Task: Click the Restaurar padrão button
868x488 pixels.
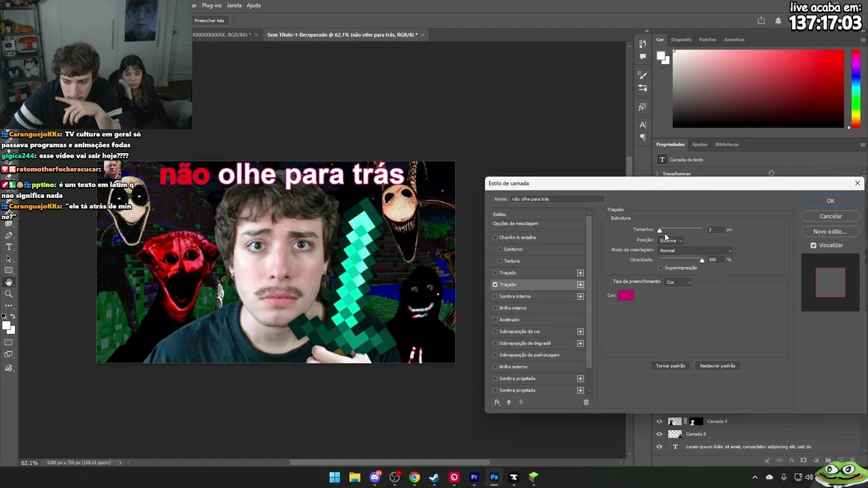Action: click(717, 366)
